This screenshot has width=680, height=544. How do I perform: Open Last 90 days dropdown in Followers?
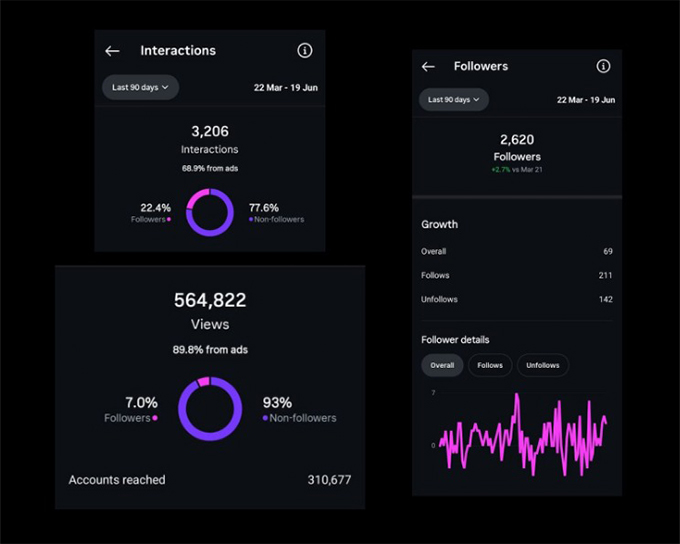(454, 100)
